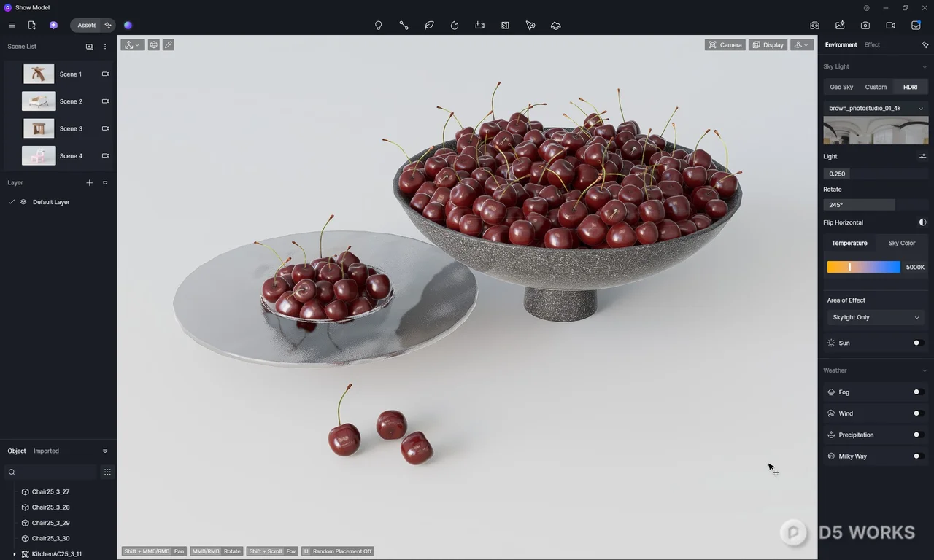Screen dimensions: 934x560
Task: Update camera for Scene 1
Action: click(x=105, y=74)
